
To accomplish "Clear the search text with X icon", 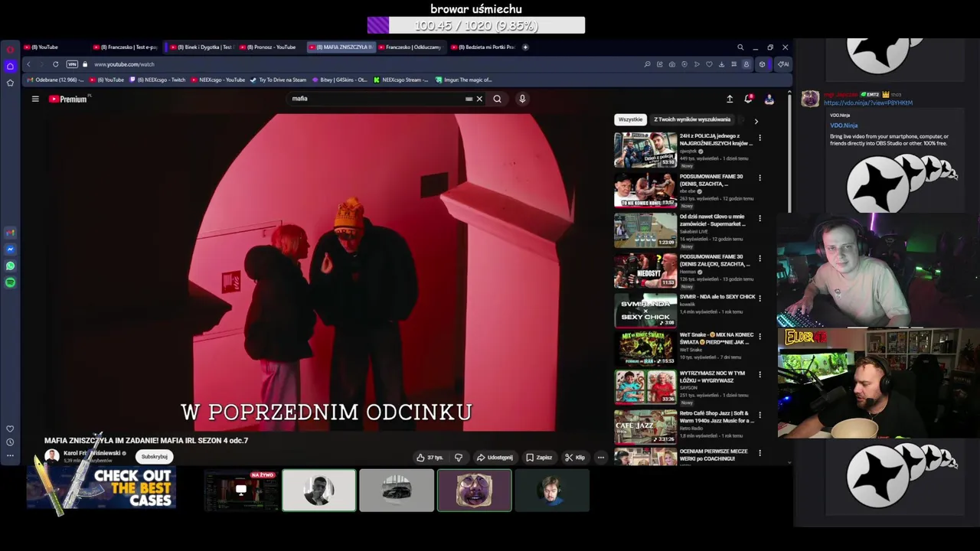I will (479, 99).
